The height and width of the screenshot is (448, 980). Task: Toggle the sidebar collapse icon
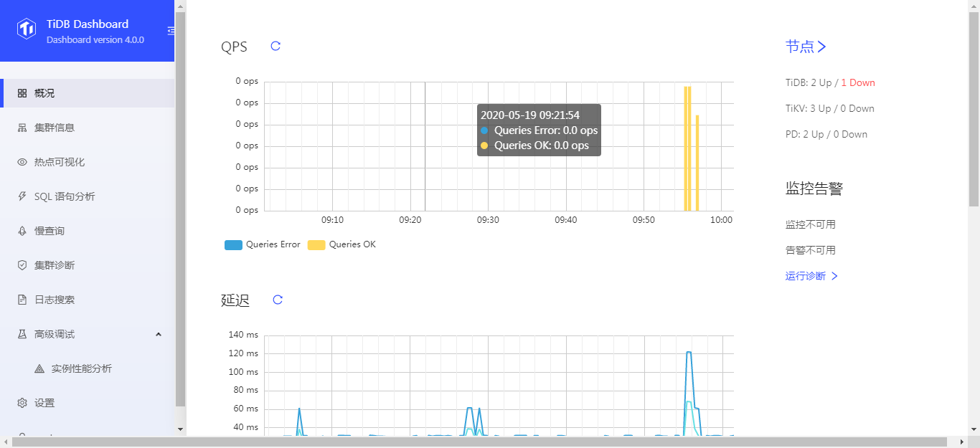click(171, 30)
